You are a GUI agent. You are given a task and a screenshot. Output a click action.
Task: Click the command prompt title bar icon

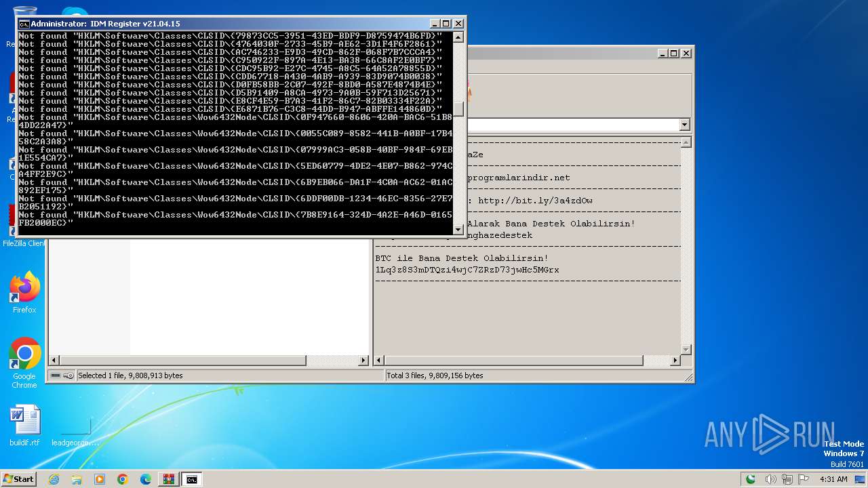tap(24, 24)
